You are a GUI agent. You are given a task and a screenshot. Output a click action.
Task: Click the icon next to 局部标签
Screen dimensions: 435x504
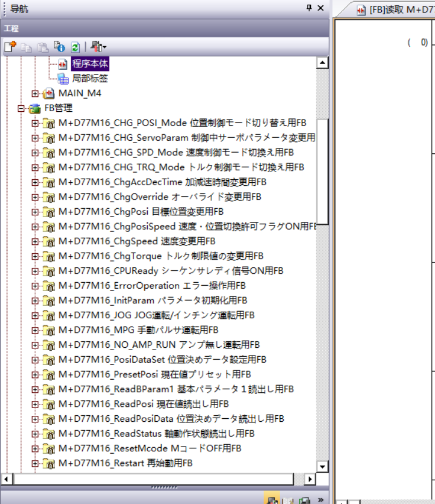click(63, 79)
